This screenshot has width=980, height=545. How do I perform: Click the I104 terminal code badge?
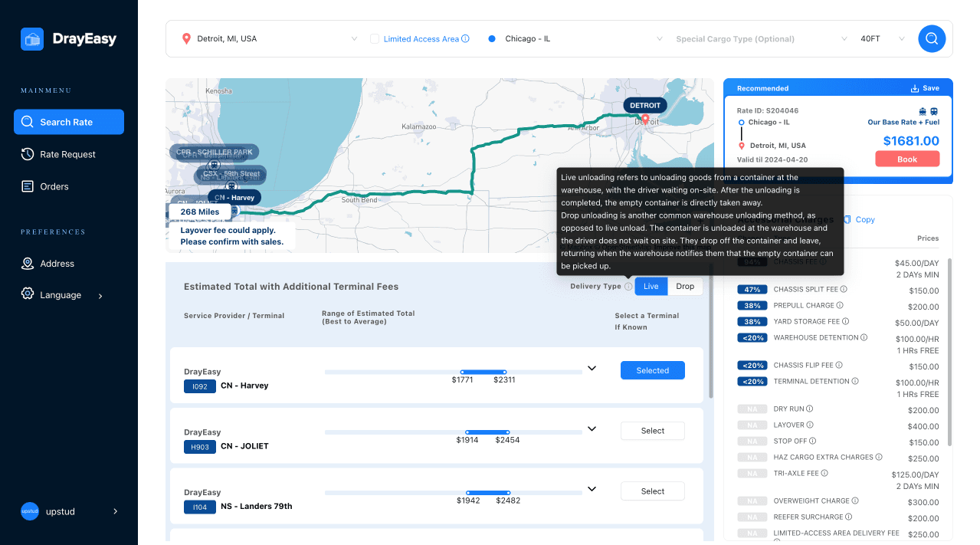200,507
